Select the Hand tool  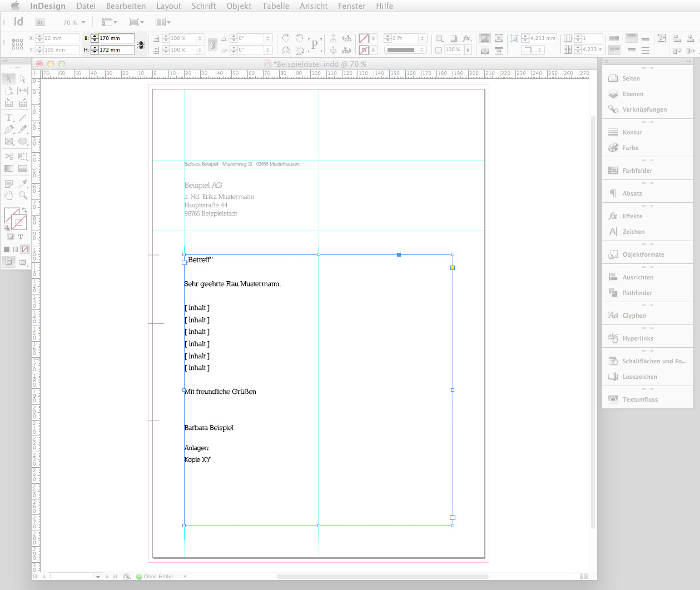[9, 196]
